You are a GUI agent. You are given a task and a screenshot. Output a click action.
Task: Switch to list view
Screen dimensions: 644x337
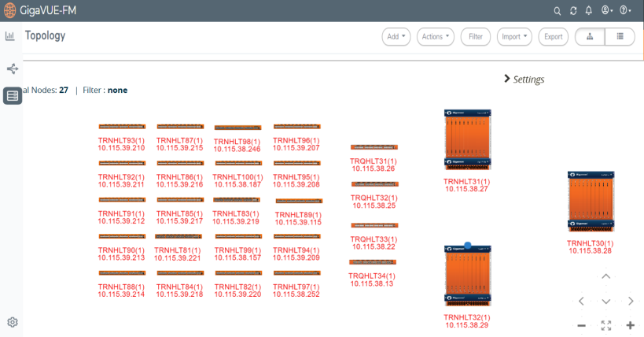(x=620, y=36)
